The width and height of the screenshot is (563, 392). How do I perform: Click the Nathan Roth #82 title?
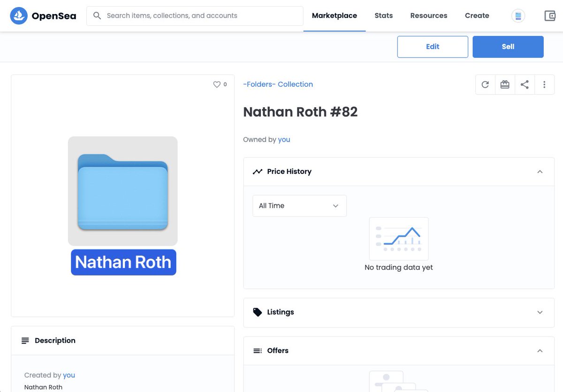pos(300,112)
